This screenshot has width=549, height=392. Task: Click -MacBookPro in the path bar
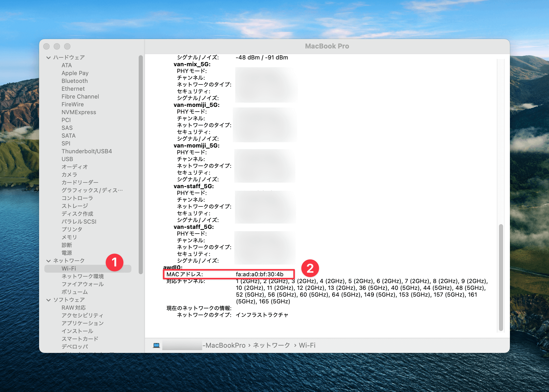224,346
